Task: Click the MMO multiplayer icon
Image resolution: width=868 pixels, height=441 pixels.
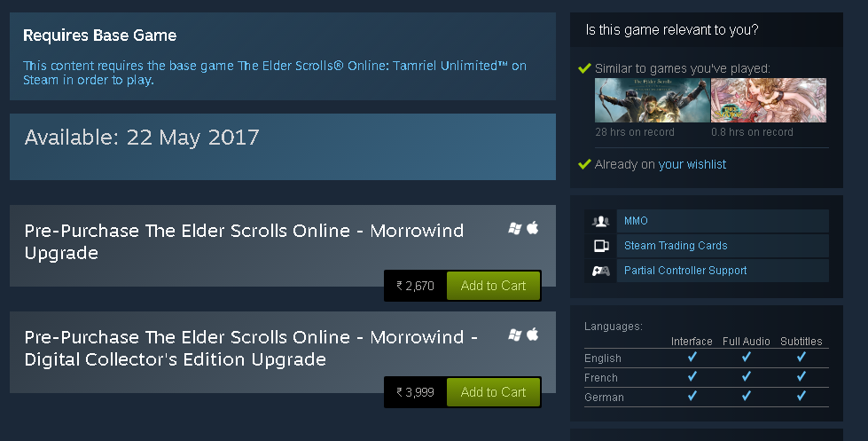Action: [600, 221]
